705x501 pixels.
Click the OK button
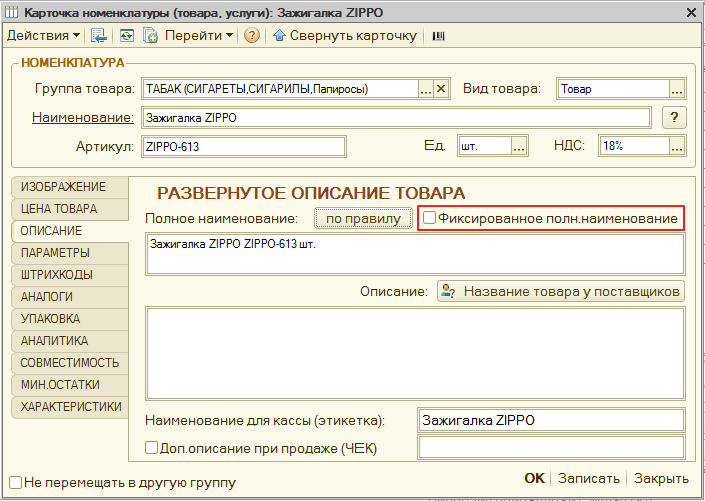pos(535,479)
